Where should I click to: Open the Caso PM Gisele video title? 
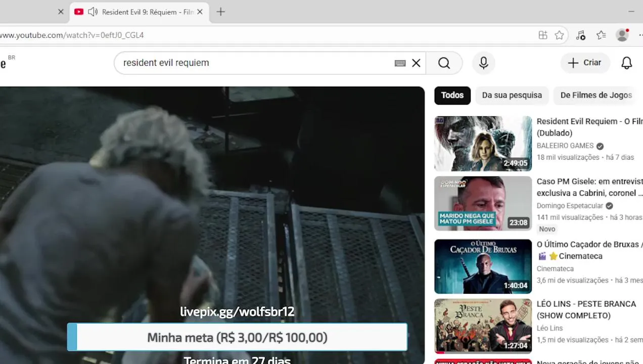589,187
